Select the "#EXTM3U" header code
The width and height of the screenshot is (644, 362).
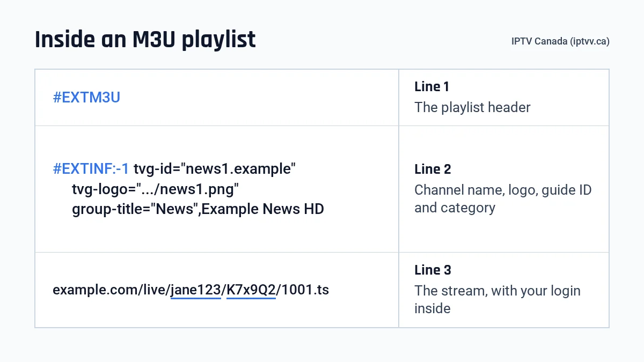(86, 98)
